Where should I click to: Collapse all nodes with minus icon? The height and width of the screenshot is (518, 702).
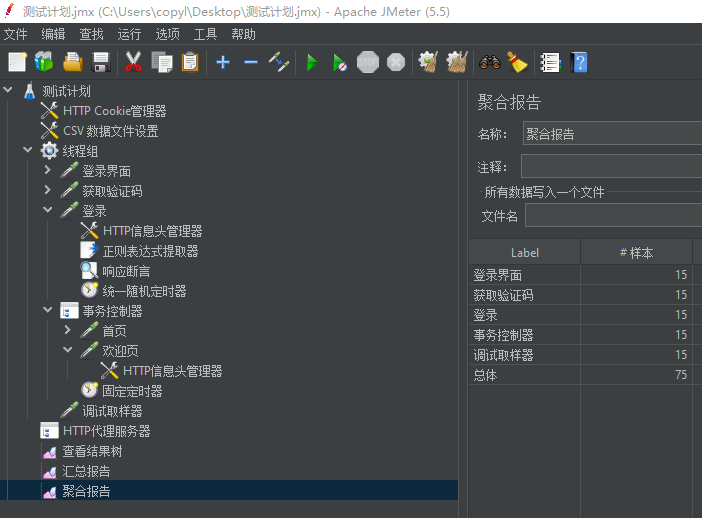tap(251, 62)
